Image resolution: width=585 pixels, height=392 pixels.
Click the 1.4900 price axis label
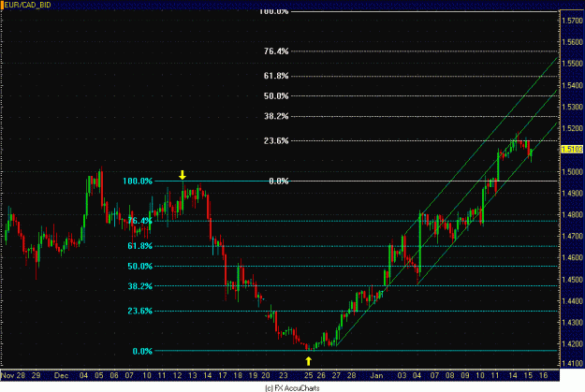pos(572,194)
